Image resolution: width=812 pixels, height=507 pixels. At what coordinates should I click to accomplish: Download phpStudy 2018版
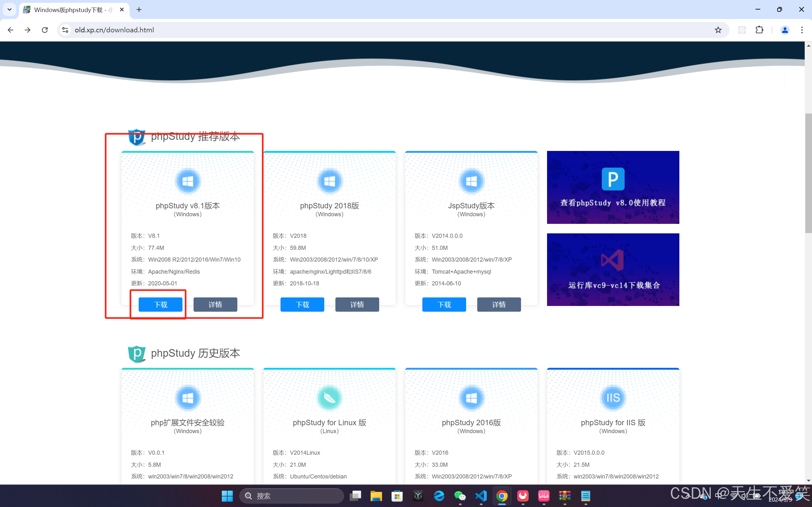[x=302, y=304]
